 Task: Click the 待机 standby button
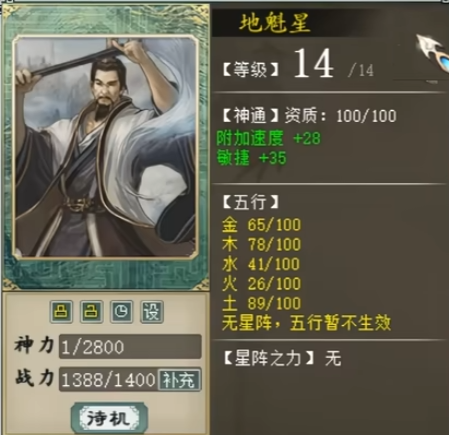click(109, 418)
